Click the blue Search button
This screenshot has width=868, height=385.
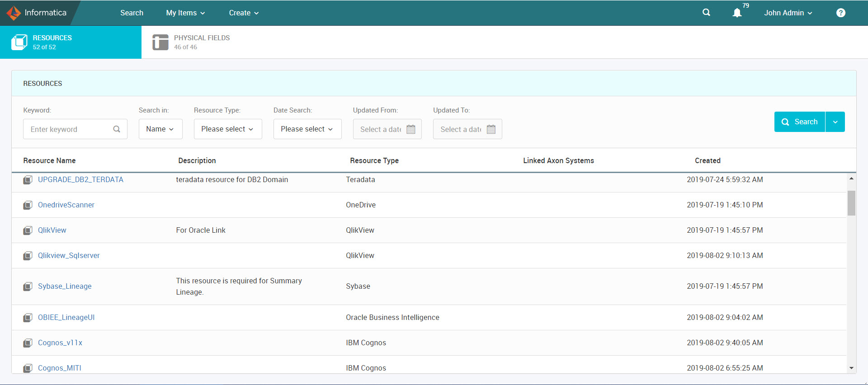(800, 122)
